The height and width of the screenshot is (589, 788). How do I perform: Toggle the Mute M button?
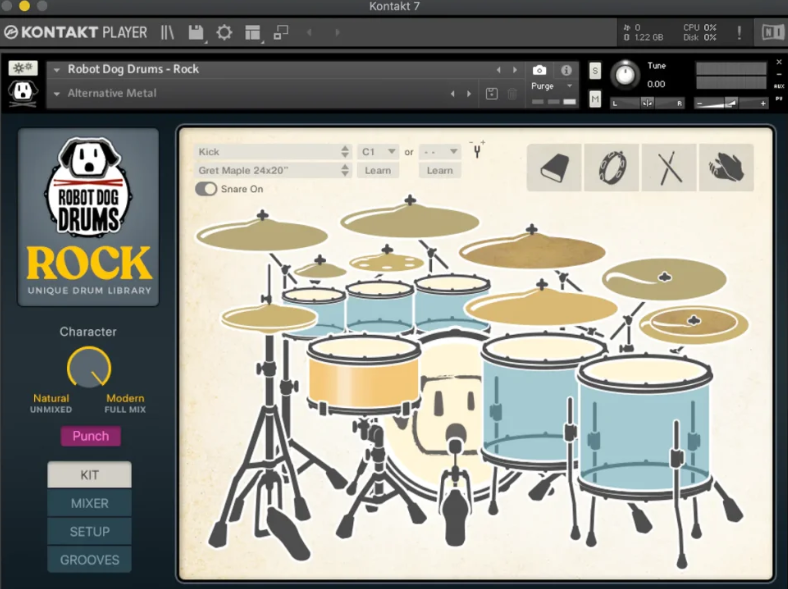595,99
